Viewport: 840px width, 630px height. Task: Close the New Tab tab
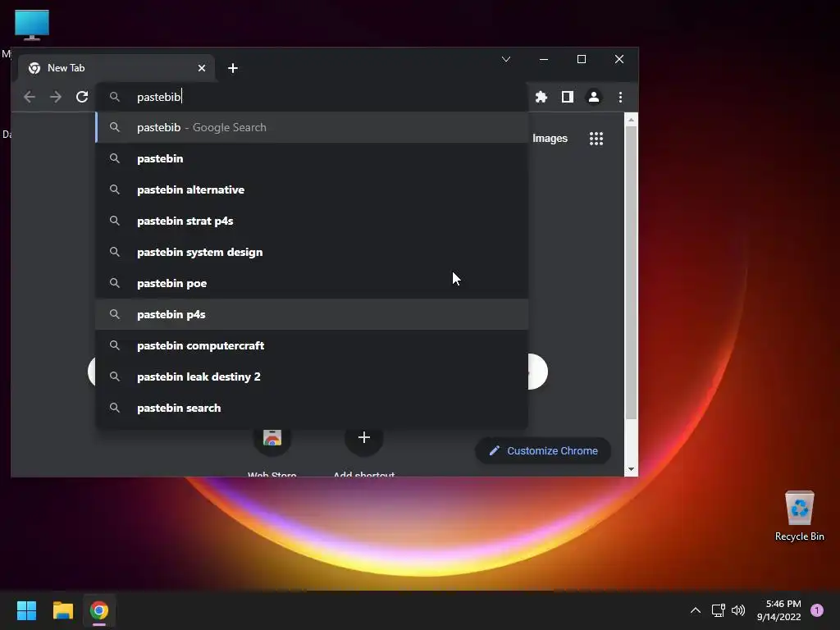pyautogui.click(x=202, y=68)
